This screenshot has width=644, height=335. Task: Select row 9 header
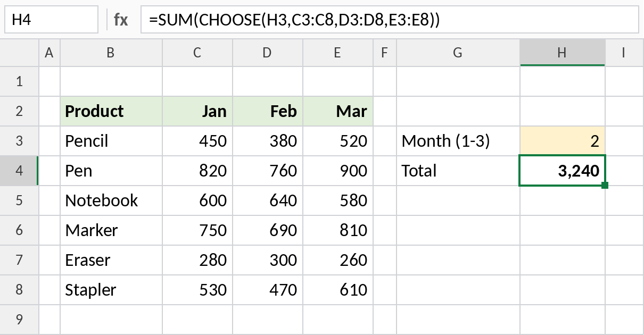tap(19, 320)
